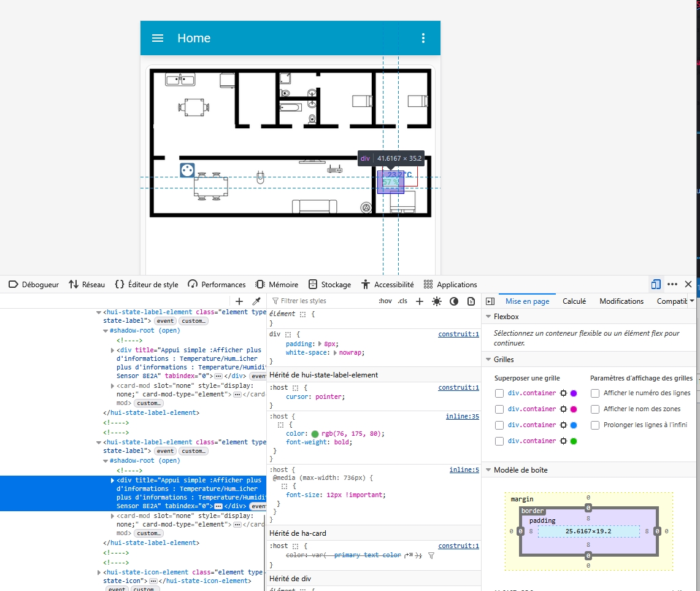The height and width of the screenshot is (591, 700).
Task: Collapse the Grilles section
Action: [x=488, y=360]
